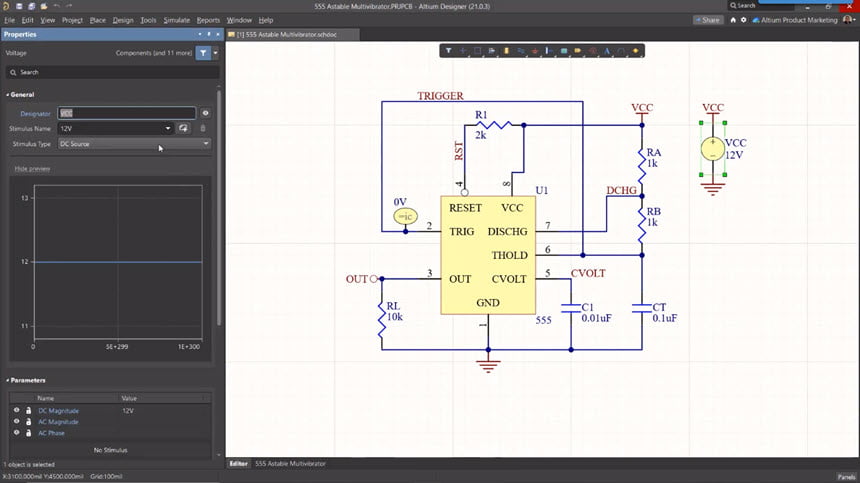
Task: Click the add new stimulus icon
Action: [183, 128]
